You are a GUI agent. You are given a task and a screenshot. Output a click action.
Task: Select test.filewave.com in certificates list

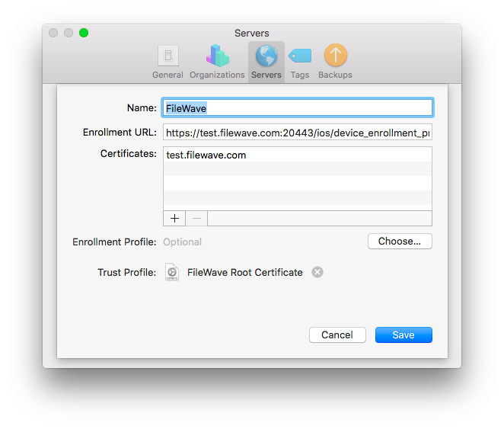click(298, 155)
